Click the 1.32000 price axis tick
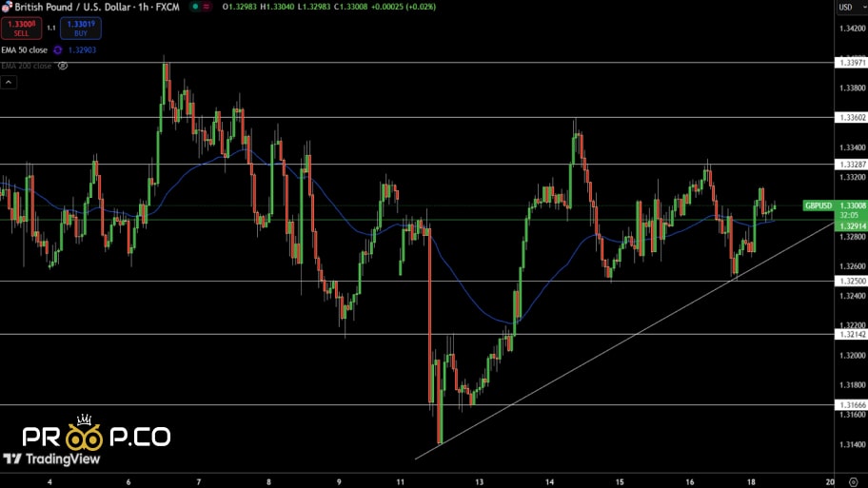 click(853, 355)
